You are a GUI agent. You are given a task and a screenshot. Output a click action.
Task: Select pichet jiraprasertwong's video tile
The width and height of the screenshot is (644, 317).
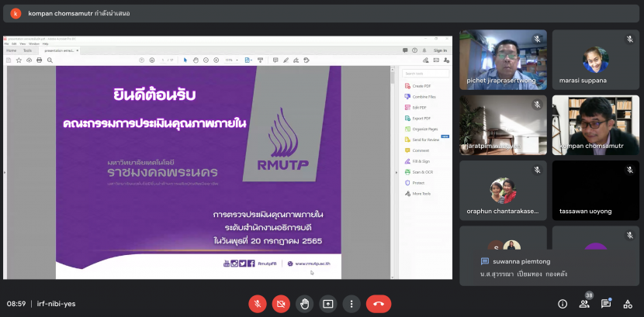(503, 60)
